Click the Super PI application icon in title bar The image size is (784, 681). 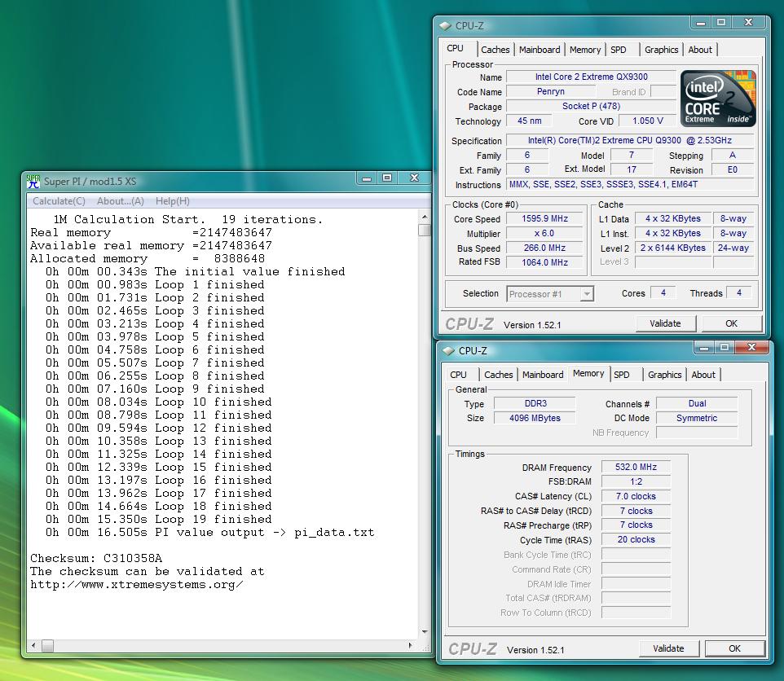pos(33,181)
